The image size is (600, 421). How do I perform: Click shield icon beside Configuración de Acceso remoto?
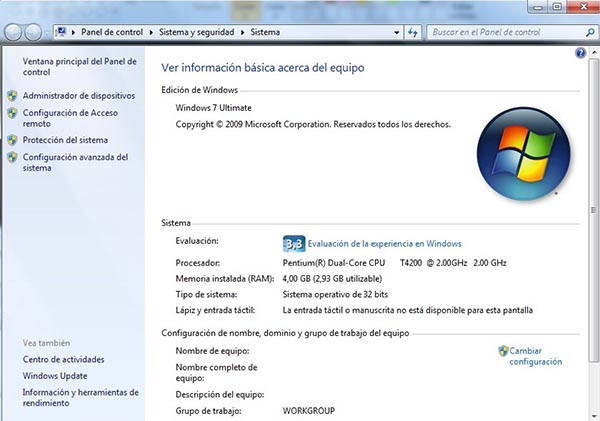12,113
